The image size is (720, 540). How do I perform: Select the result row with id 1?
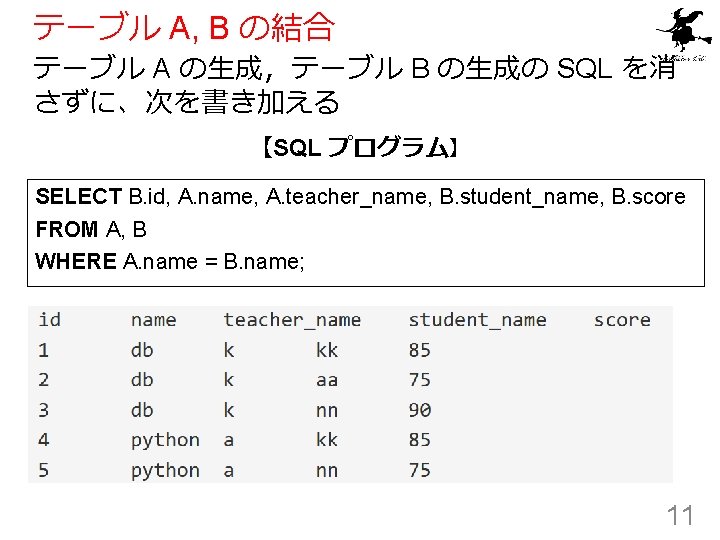350,350
